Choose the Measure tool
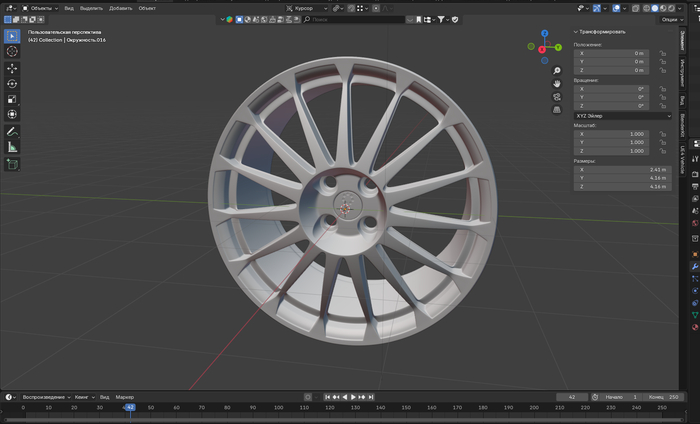This screenshot has width=700, height=424. pos(12,147)
